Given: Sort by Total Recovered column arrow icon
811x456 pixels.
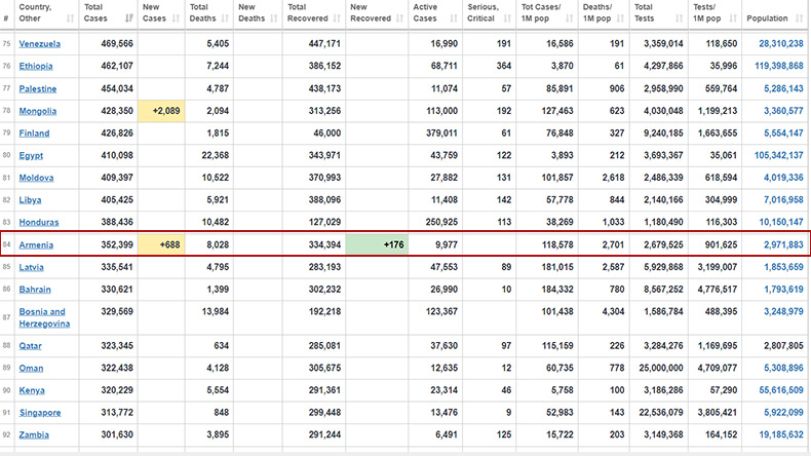Looking at the screenshot, I should (x=337, y=19).
